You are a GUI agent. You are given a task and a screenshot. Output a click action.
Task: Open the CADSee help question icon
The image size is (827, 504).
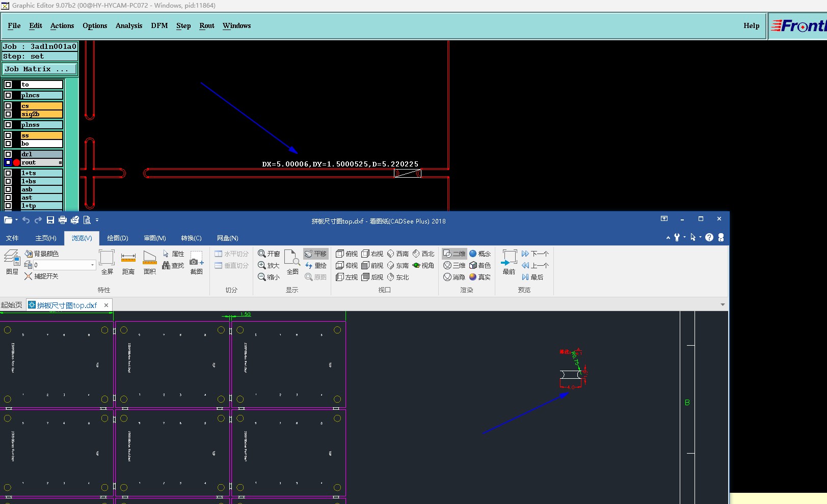tap(709, 237)
